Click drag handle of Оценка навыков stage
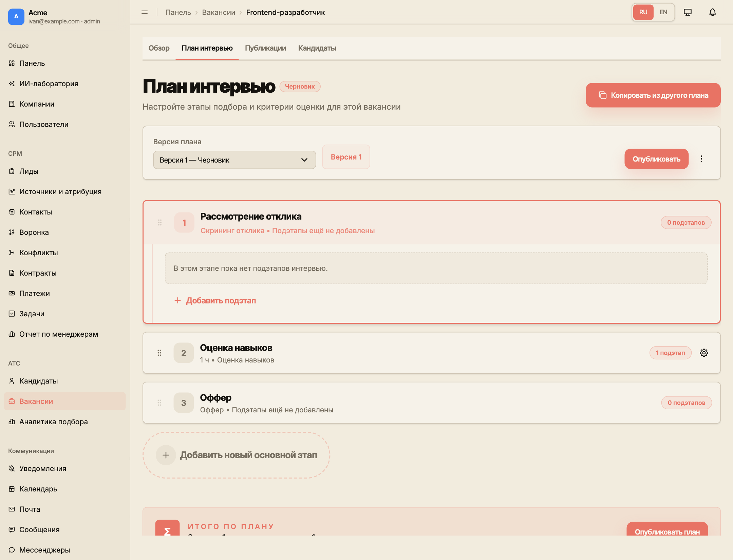The image size is (733, 560). 159,353
